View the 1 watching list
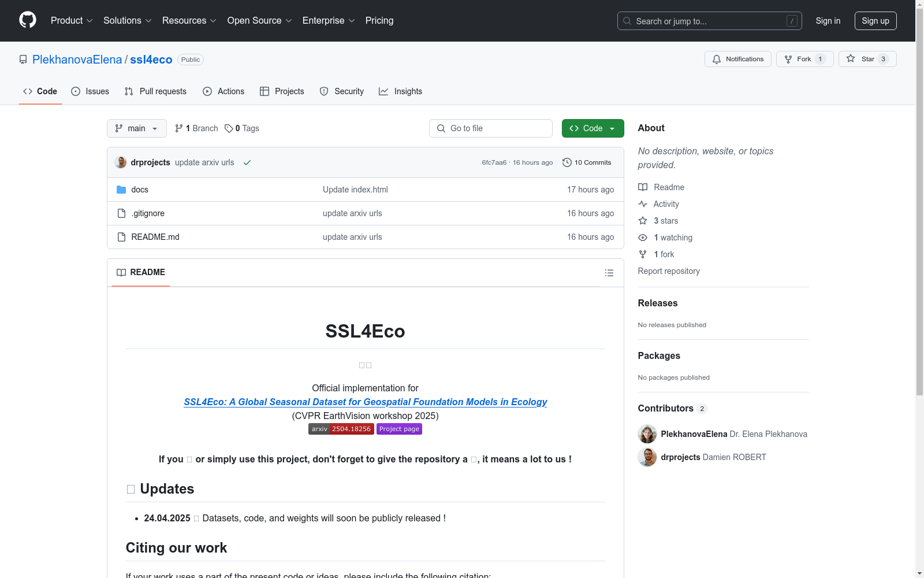This screenshot has height=578, width=924. click(665, 238)
